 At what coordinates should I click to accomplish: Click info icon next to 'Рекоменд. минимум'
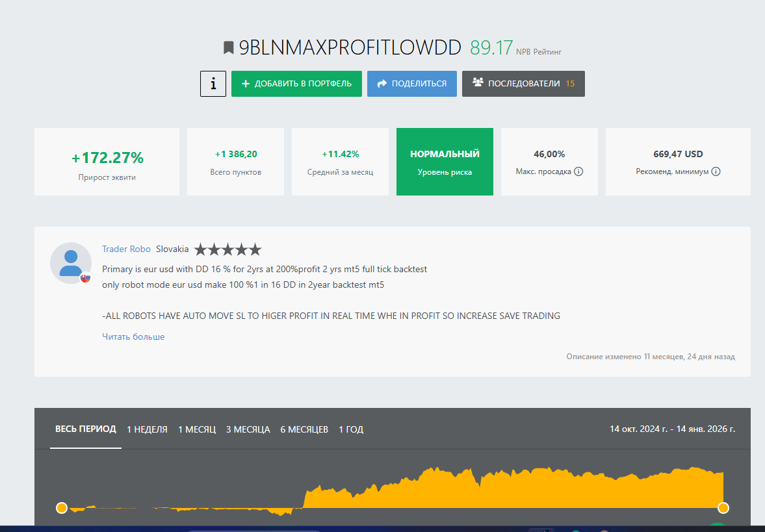pyautogui.click(x=716, y=172)
